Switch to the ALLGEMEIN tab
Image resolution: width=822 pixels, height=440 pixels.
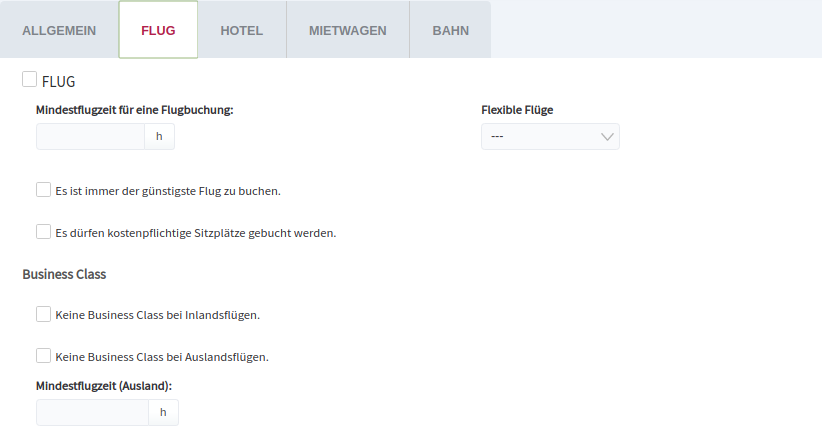coord(59,30)
